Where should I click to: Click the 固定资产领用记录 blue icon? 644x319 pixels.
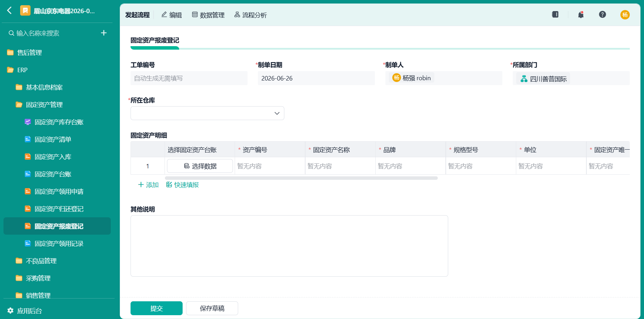pos(28,243)
